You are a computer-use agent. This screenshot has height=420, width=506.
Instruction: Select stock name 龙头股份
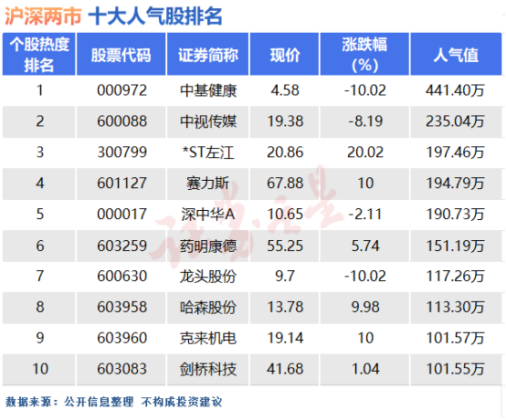[x=208, y=277]
